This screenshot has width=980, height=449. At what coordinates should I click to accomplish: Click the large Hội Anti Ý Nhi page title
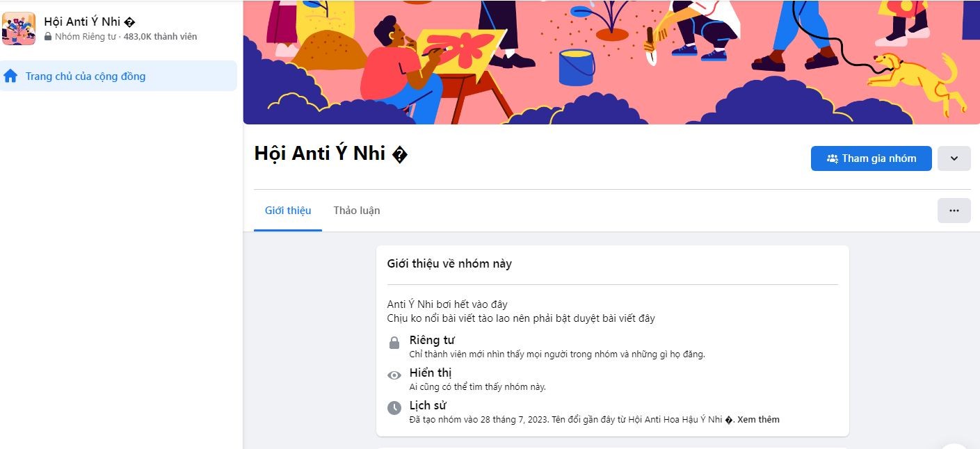coord(330,154)
